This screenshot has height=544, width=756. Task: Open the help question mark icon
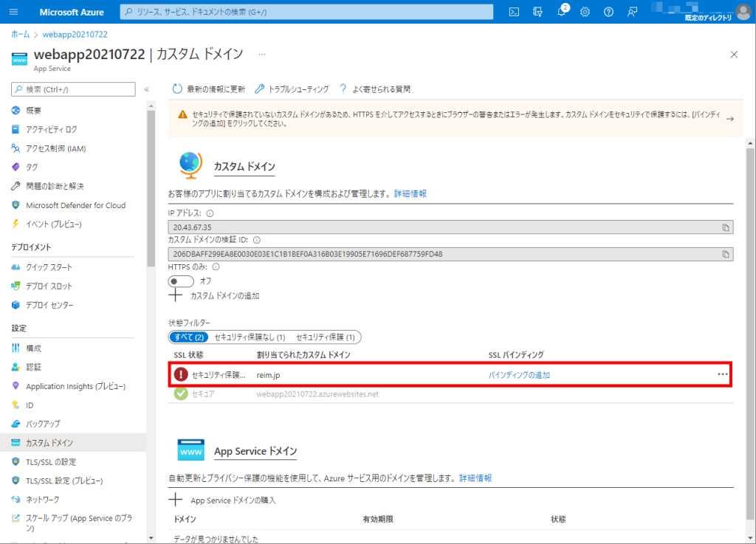click(608, 12)
